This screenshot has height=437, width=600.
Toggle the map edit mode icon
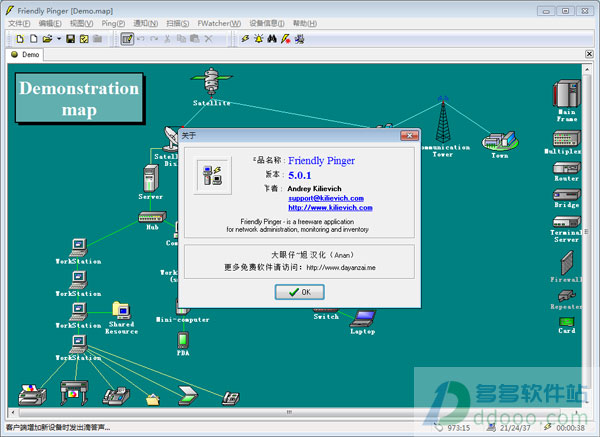[127, 39]
